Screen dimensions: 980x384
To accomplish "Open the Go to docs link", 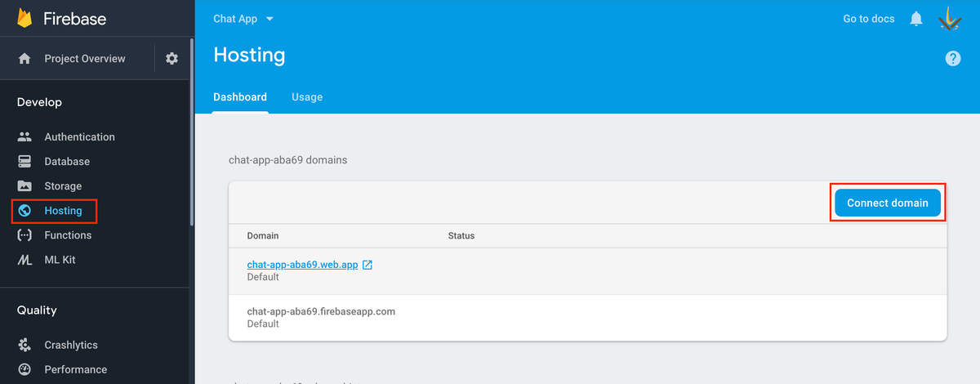I will [x=868, y=19].
